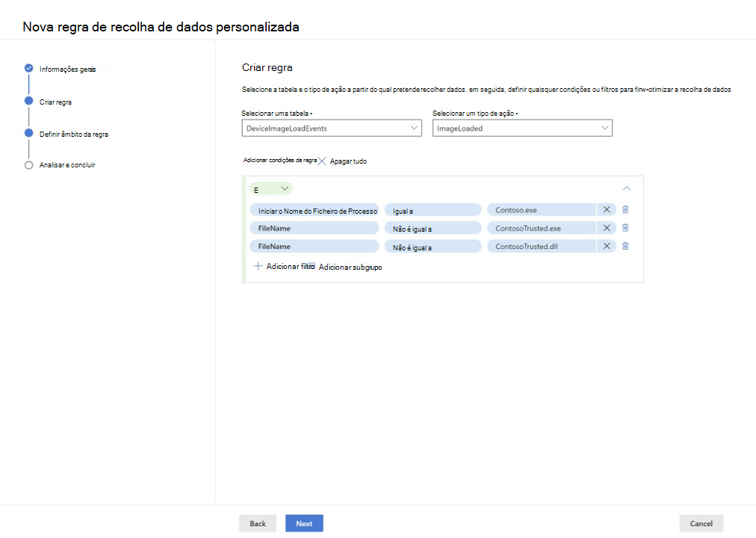Image resolution: width=756 pixels, height=538 pixels.
Task: Delete the Contoso.exe condition row with trash icon
Action: [x=625, y=210]
